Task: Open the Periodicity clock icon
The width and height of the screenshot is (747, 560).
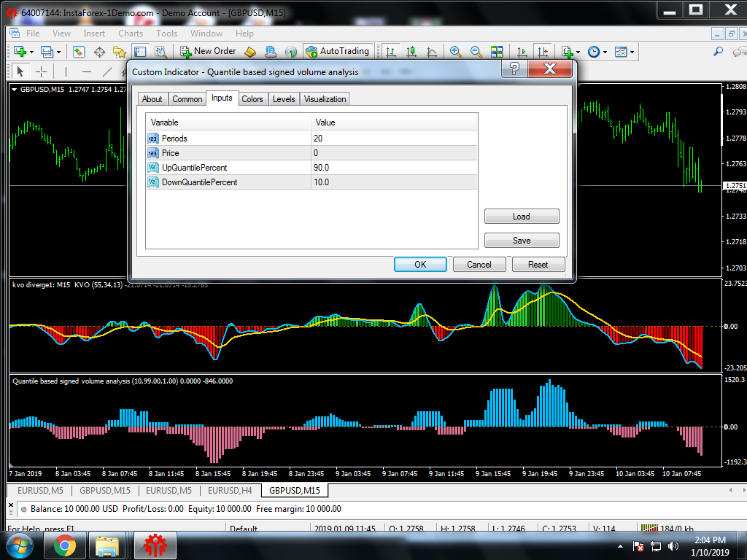Action: [594, 52]
